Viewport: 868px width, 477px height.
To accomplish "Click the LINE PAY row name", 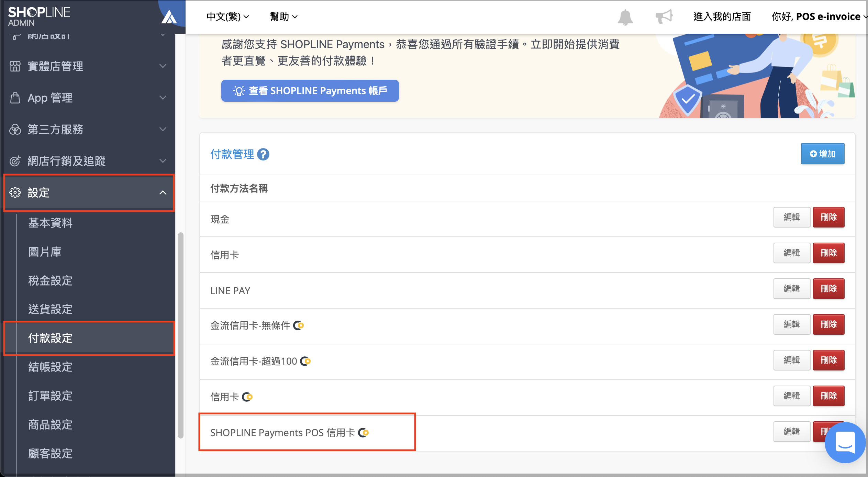I will (x=230, y=291).
